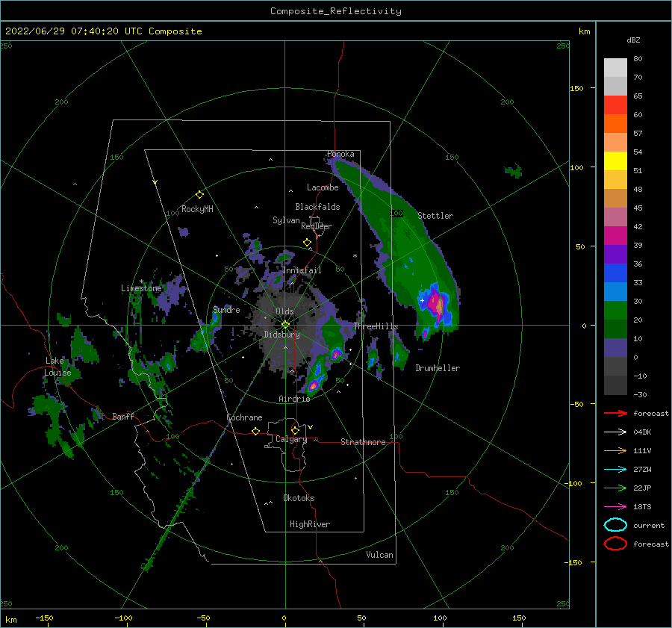
Task: Click the Airdrie town label
Action: (x=294, y=399)
